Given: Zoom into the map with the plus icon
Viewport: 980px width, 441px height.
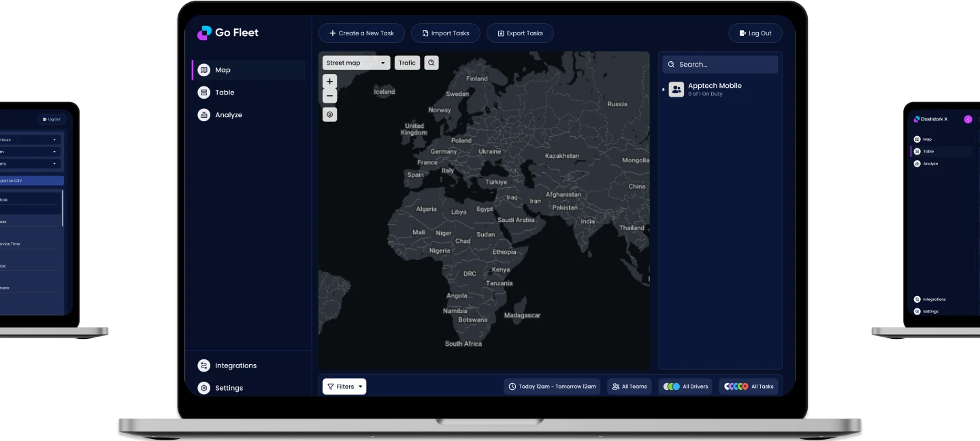Looking at the screenshot, I should [x=329, y=81].
